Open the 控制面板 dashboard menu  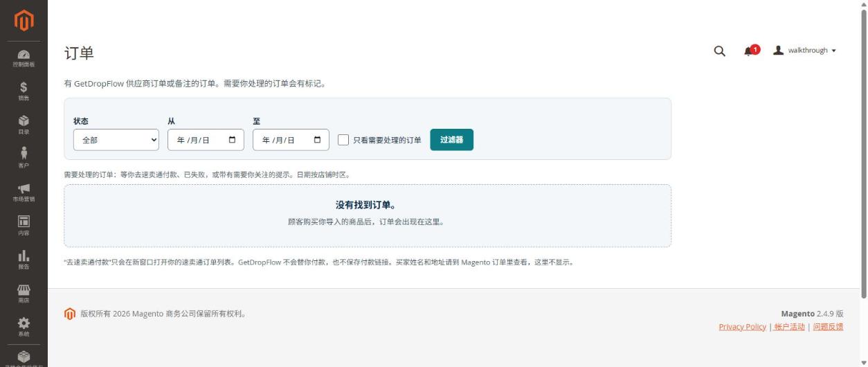24,58
